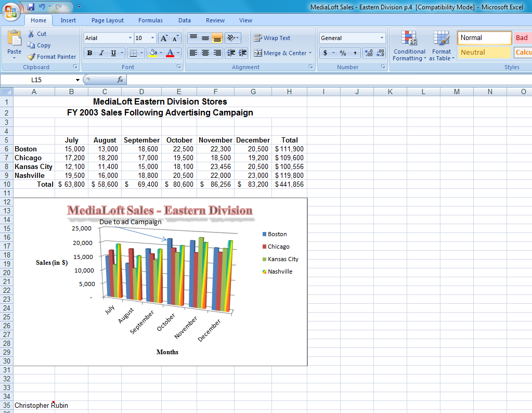Set Top Align vertical alignment
The height and width of the screenshot is (413, 532).
tap(193, 38)
